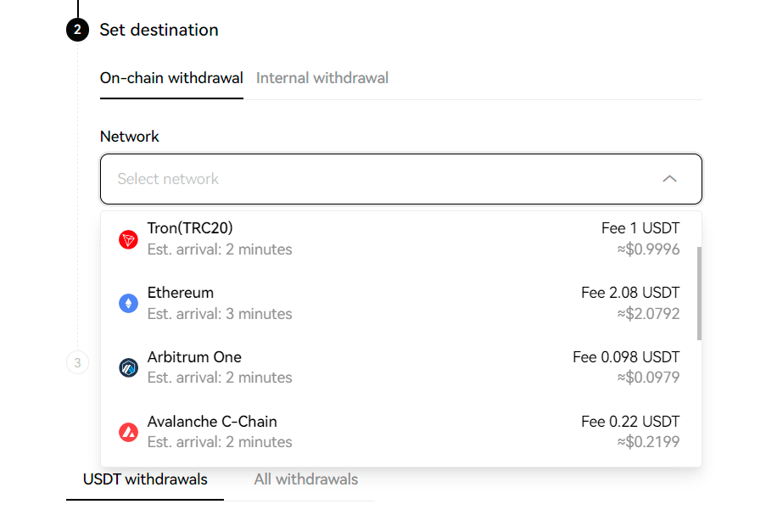Open the USDT withdrawals tab
The height and width of the screenshot is (532, 777).
pyautogui.click(x=145, y=479)
